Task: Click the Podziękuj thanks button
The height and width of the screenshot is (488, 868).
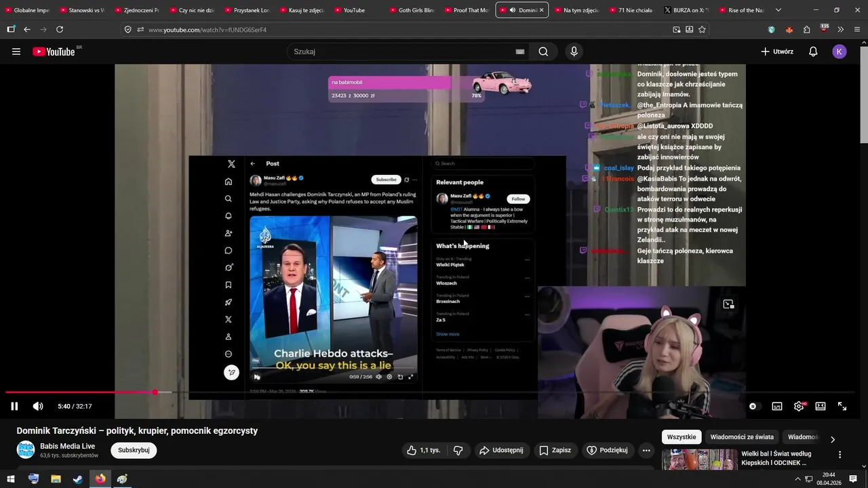Action: [607, 450]
